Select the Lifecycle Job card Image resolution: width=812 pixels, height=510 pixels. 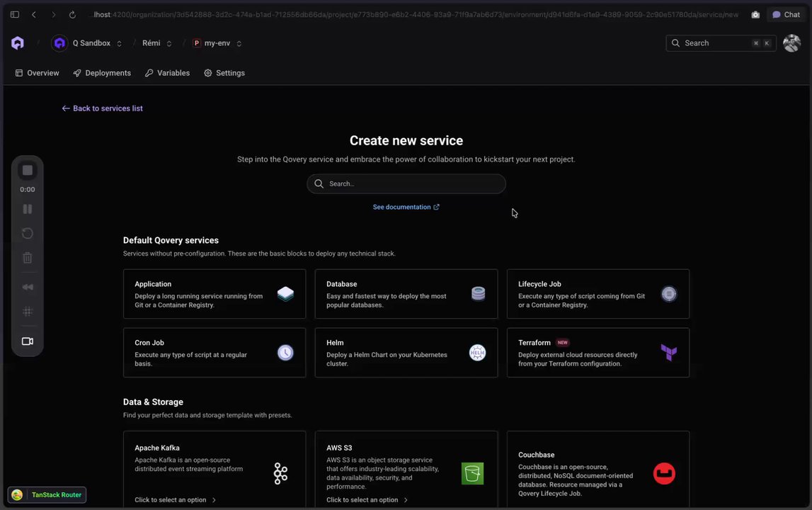coord(598,294)
